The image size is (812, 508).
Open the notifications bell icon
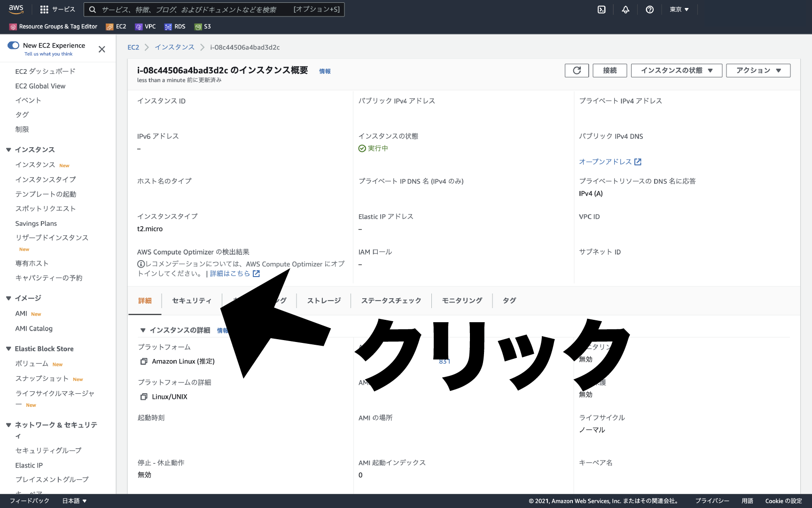click(625, 9)
